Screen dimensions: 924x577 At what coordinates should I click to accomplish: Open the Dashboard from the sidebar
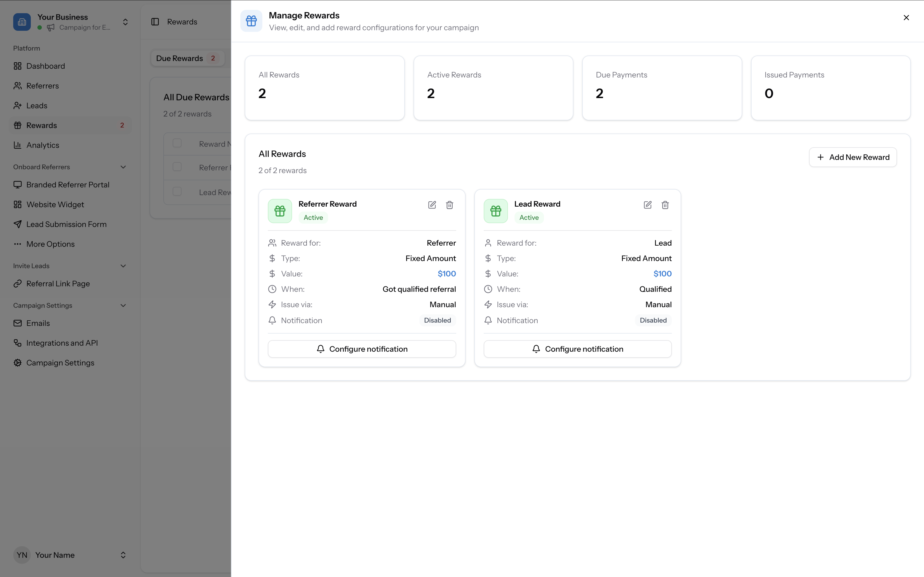tap(46, 66)
